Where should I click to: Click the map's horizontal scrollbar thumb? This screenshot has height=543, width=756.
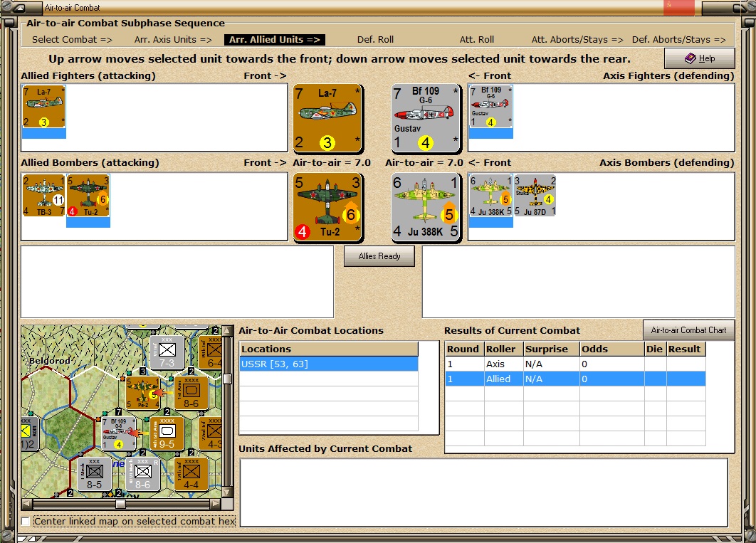121,504
